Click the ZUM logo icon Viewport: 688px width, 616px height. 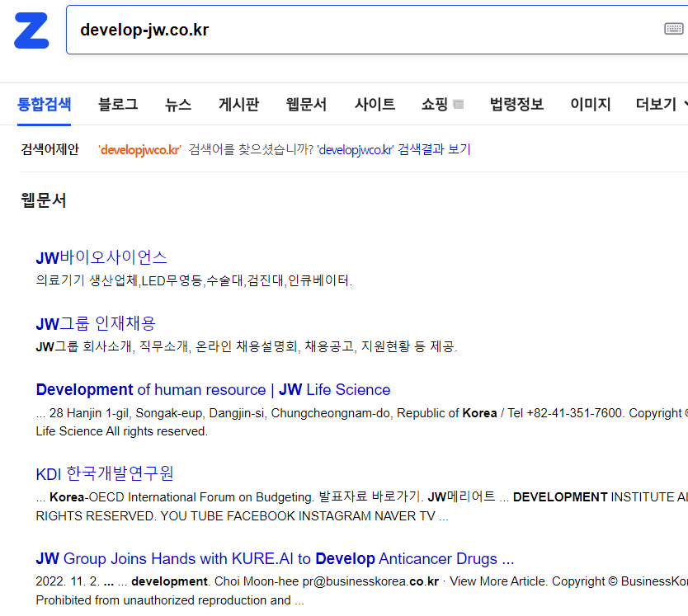click(31, 30)
